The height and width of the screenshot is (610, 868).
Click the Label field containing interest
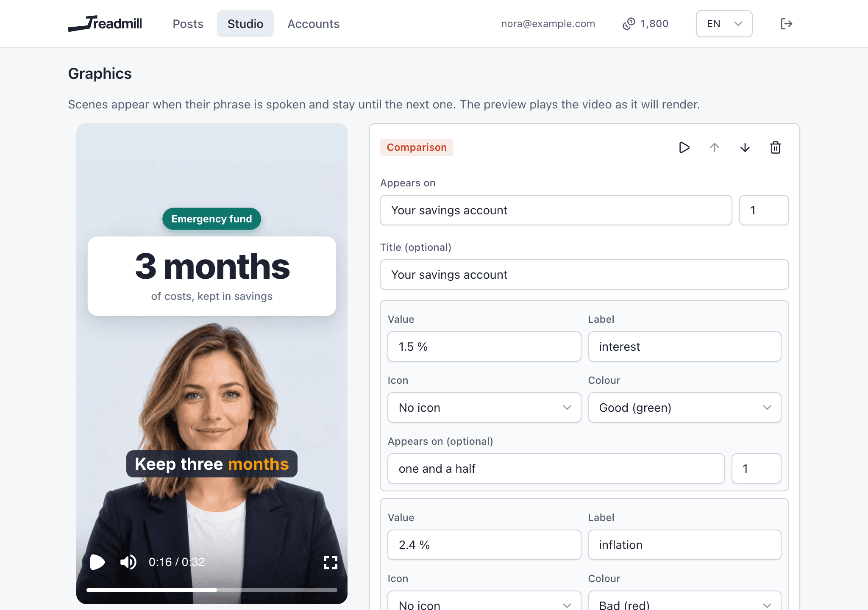click(684, 347)
